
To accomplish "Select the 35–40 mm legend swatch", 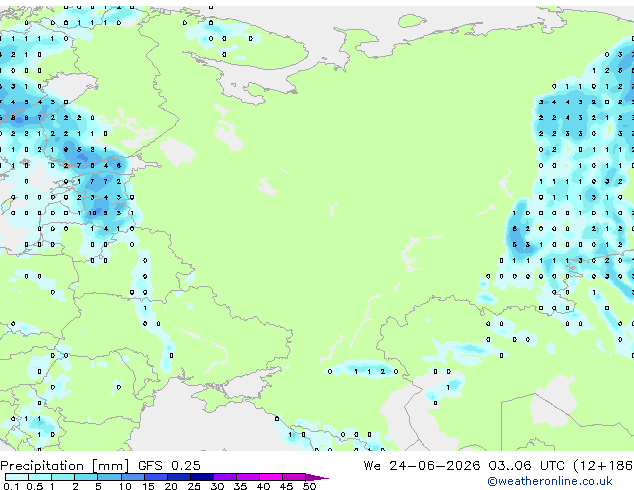I will (x=248, y=477).
